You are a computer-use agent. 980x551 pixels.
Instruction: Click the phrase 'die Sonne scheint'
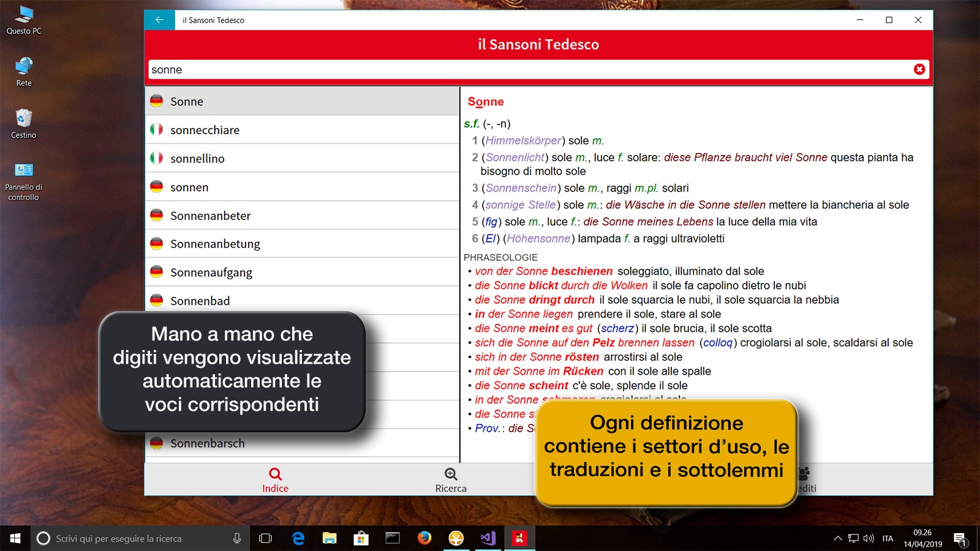tap(522, 386)
